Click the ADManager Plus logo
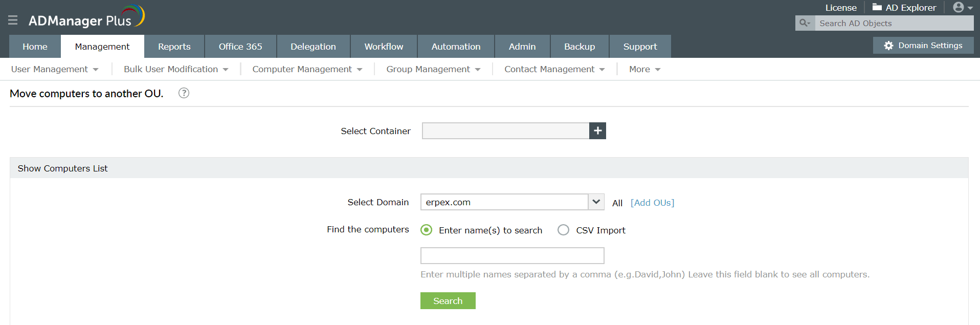This screenshot has width=980, height=325. (x=86, y=18)
